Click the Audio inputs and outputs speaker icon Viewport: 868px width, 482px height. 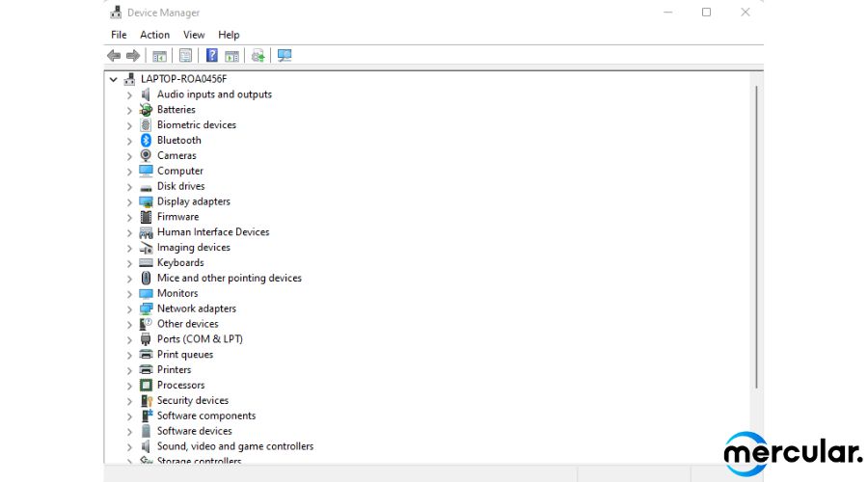[146, 94]
